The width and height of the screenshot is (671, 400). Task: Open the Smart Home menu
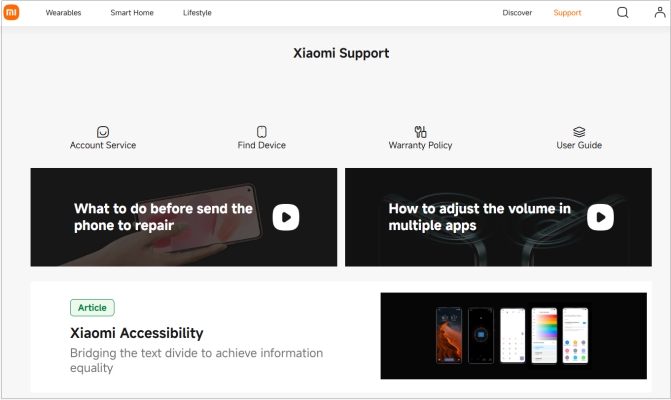click(x=132, y=13)
